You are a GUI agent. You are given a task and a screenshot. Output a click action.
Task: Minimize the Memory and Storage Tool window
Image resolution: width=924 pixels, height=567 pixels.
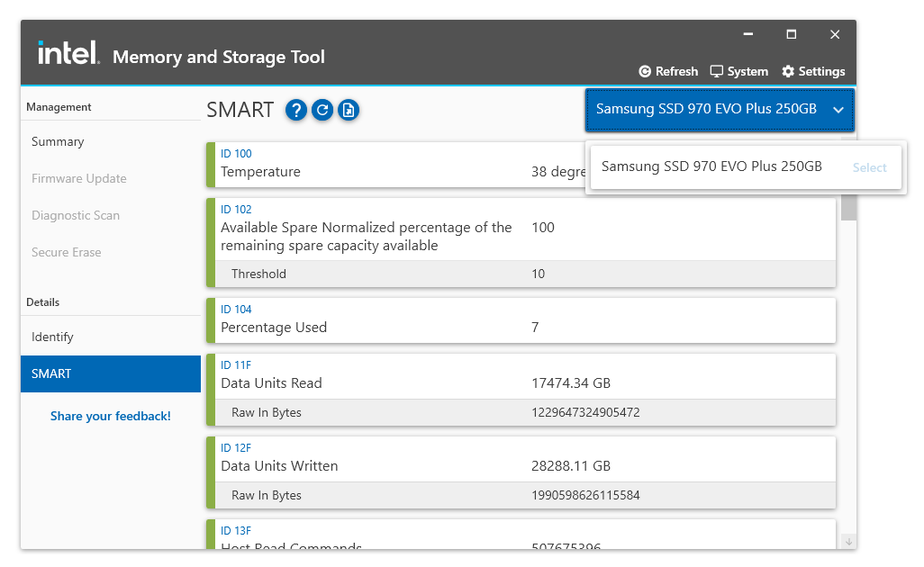(x=748, y=34)
